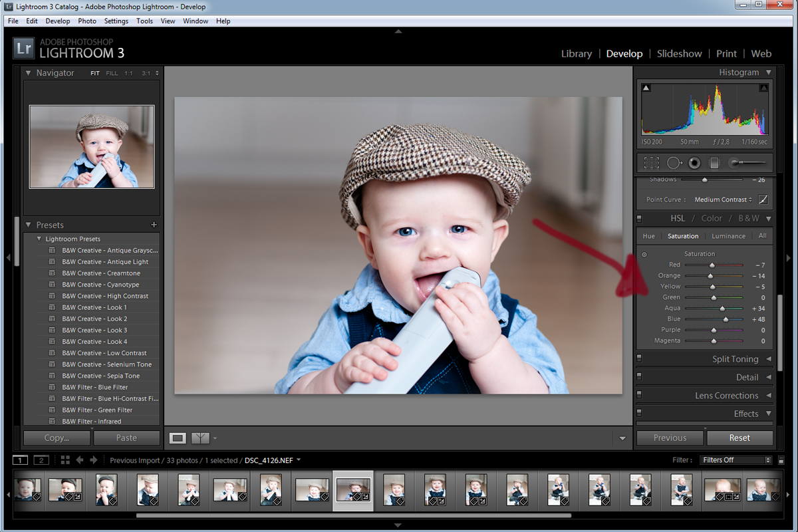Open the Filters Off dropdown
Viewport: 798px width, 532px height.
click(735, 460)
